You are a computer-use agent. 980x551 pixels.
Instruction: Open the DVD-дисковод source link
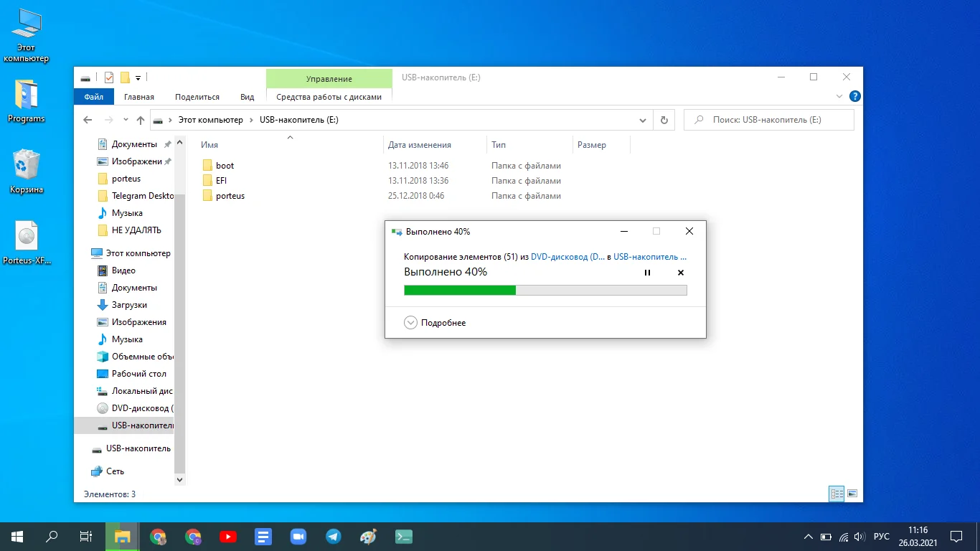(x=567, y=256)
